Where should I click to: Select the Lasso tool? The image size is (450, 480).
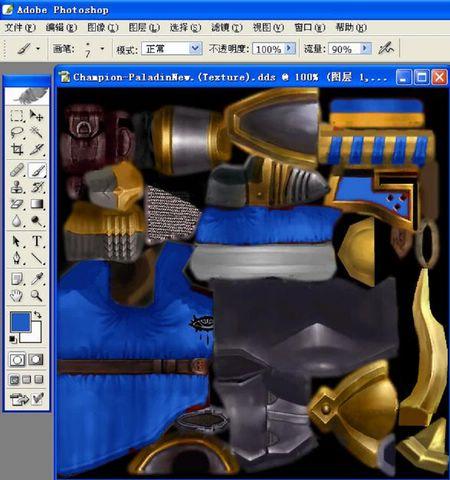coord(17,132)
